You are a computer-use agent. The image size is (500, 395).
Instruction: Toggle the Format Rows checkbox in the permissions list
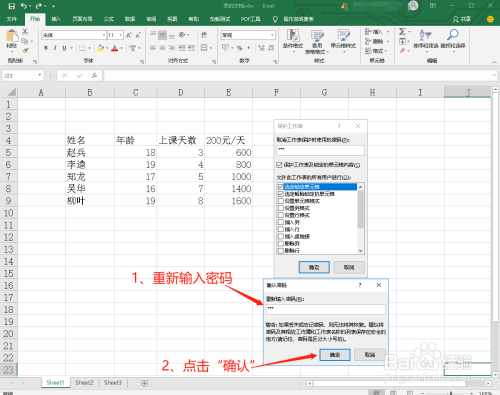point(281,215)
